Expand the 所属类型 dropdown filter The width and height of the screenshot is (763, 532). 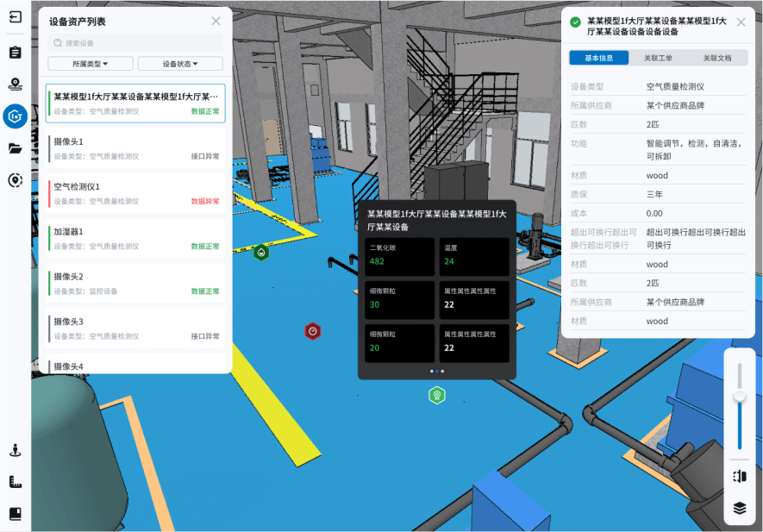click(90, 64)
